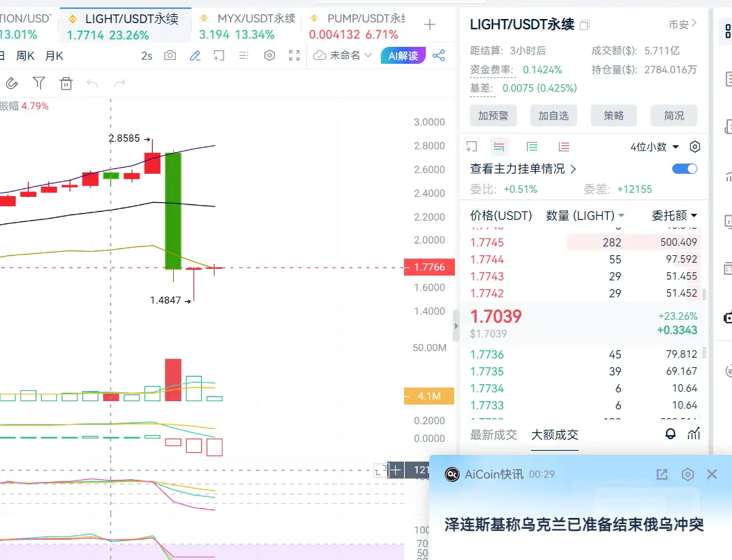Select the green bids-only order book view
Screen dimensions: 732x560
[532, 147]
